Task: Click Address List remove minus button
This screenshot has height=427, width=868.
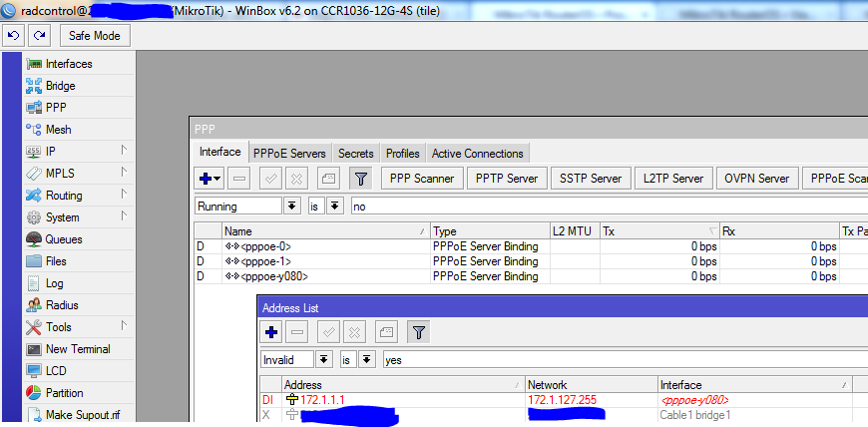Action: [x=297, y=332]
